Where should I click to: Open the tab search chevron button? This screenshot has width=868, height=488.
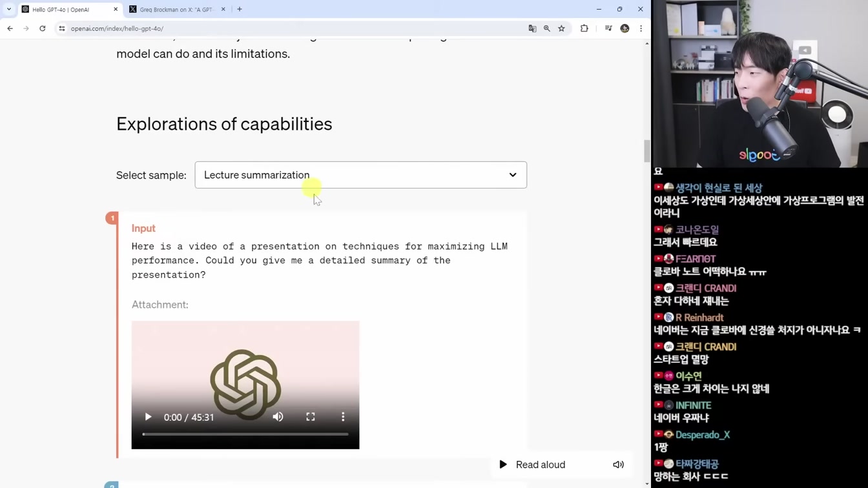point(9,9)
